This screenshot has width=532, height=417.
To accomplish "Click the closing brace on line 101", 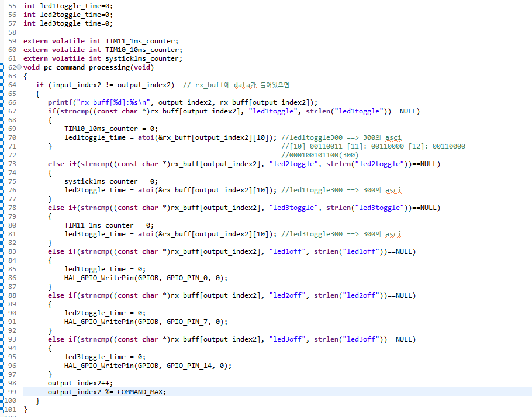I will coord(26,409).
